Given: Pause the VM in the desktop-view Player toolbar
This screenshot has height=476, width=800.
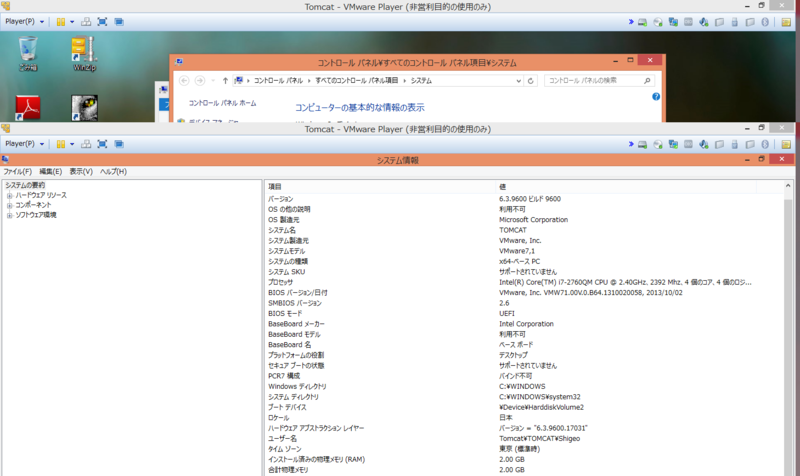Looking at the screenshot, I should click(61, 22).
